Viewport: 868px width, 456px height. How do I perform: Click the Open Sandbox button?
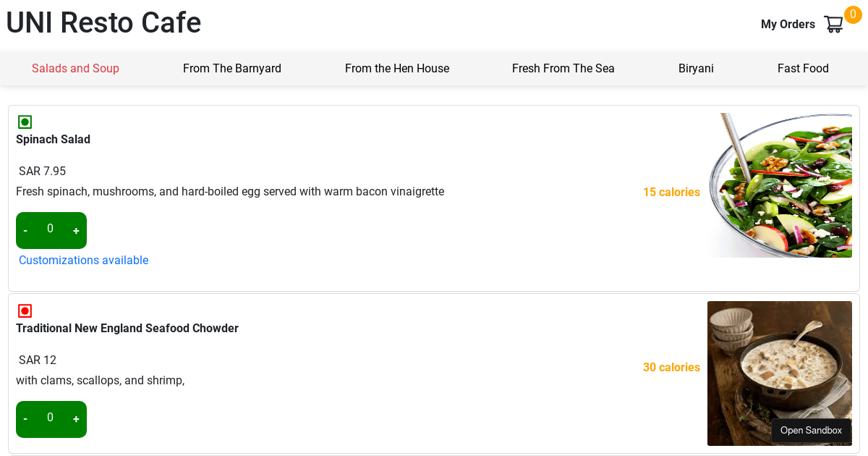(811, 431)
